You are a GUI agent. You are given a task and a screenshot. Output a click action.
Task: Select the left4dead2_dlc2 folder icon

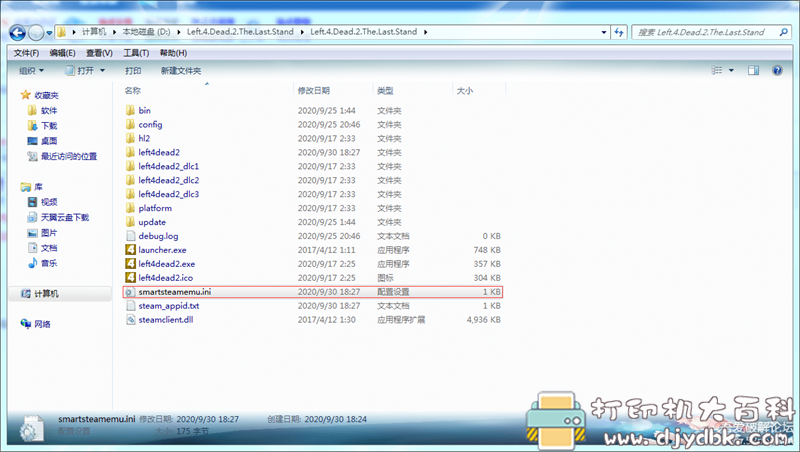130,180
